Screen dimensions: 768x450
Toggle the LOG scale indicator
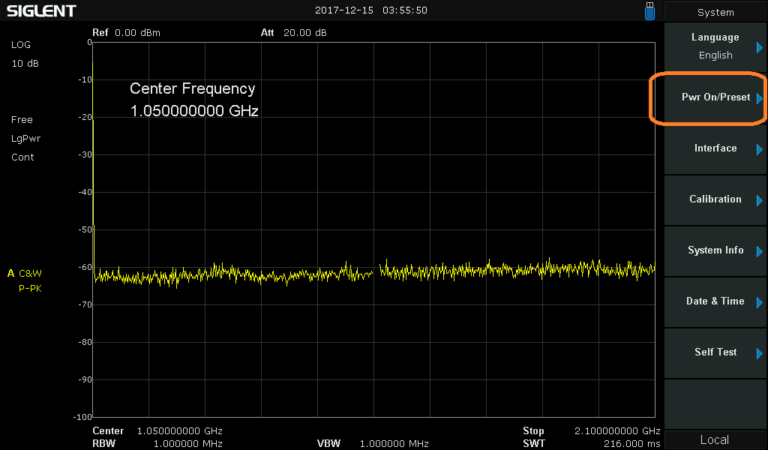22,45
